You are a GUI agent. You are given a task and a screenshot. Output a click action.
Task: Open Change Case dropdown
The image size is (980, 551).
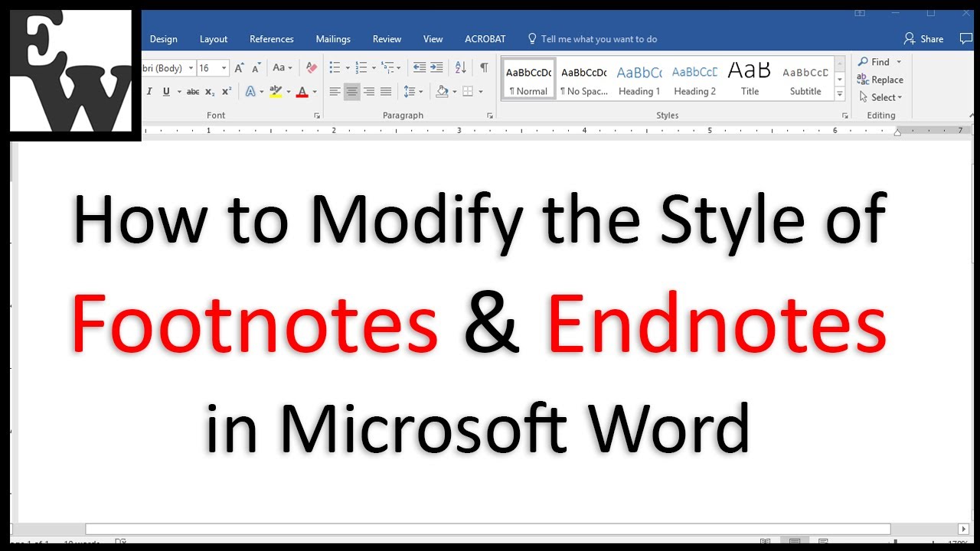283,68
